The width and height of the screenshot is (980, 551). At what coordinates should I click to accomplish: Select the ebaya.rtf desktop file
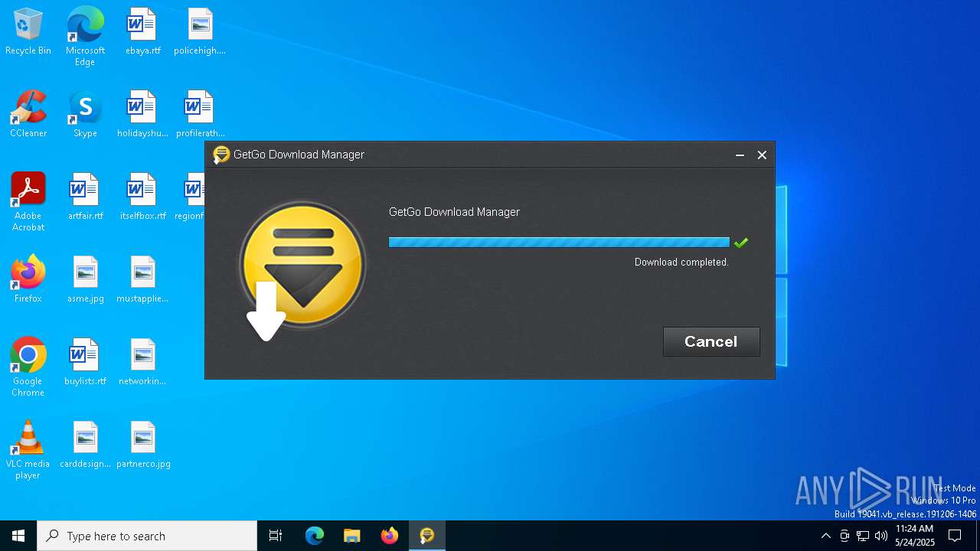(143, 32)
